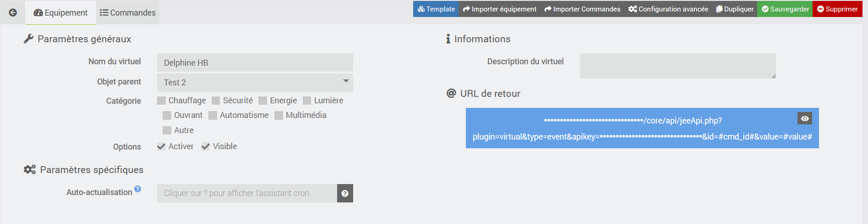The height and width of the screenshot is (224, 868).
Task: Check the Lumière category
Action: (x=307, y=101)
